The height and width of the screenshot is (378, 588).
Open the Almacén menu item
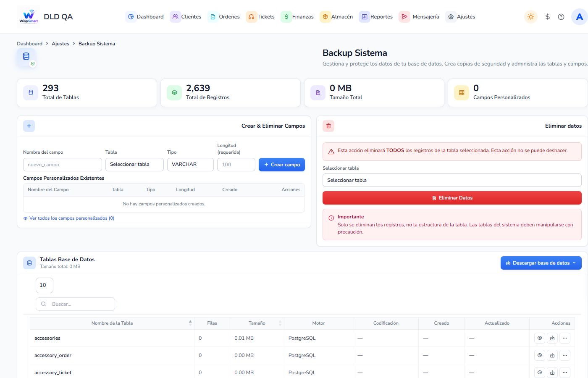(337, 17)
